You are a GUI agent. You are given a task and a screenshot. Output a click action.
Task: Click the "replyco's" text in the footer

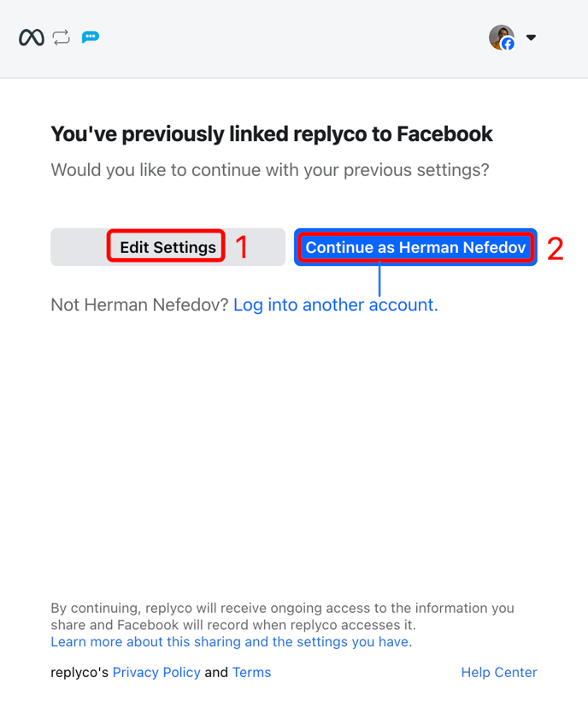pyautogui.click(x=79, y=672)
